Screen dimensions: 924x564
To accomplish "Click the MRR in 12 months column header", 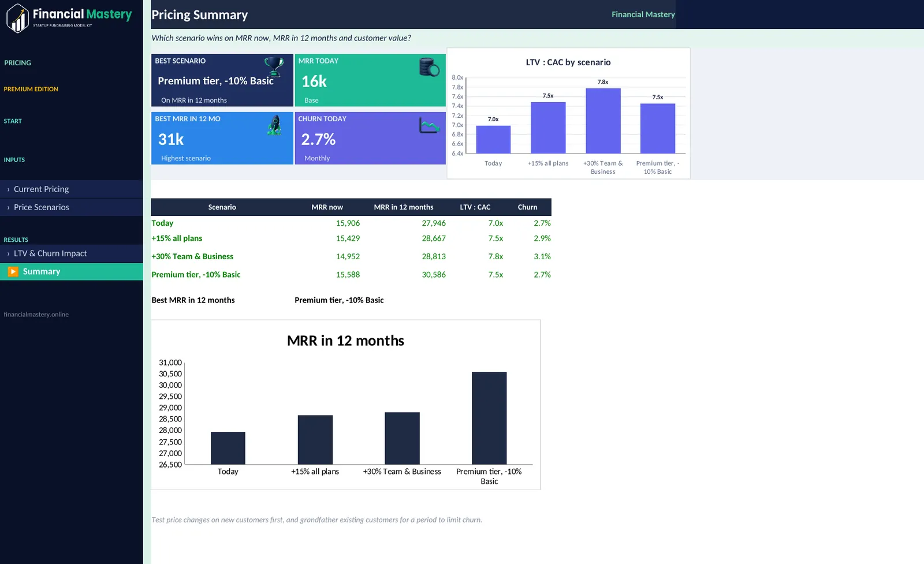I will point(404,207).
